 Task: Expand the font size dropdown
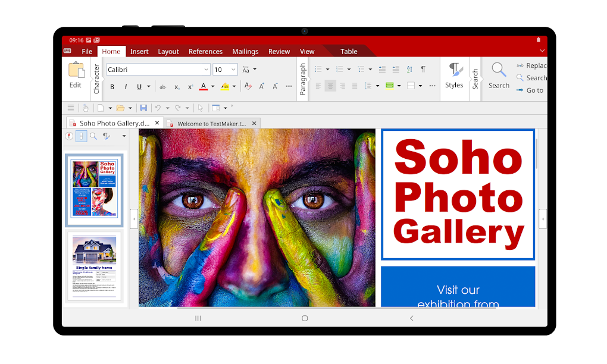click(x=233, y=69)
